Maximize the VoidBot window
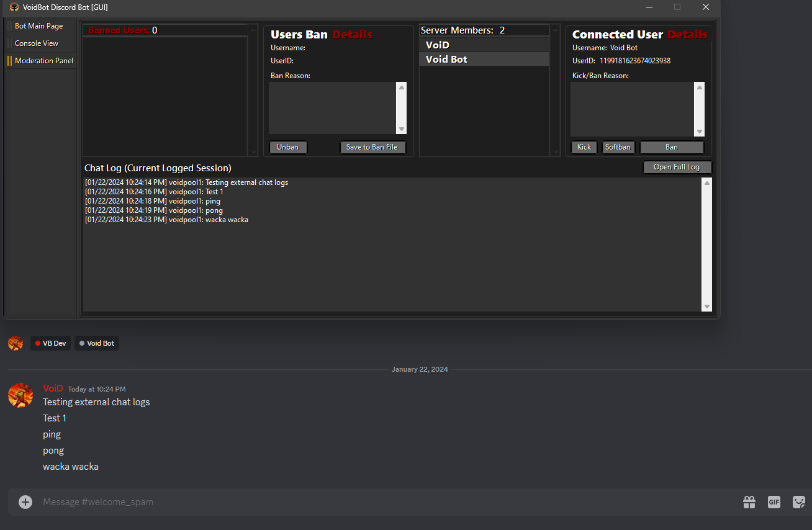This screenshot has height=530, width=812. click(677, 7)
